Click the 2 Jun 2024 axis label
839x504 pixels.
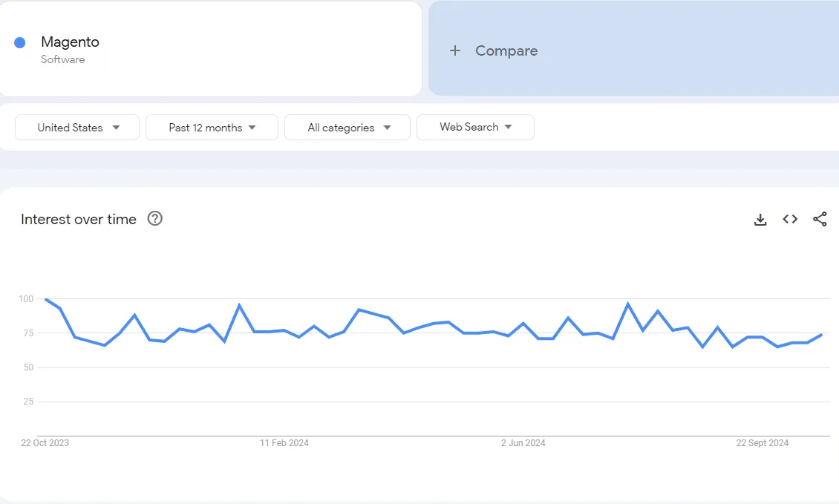523,442
